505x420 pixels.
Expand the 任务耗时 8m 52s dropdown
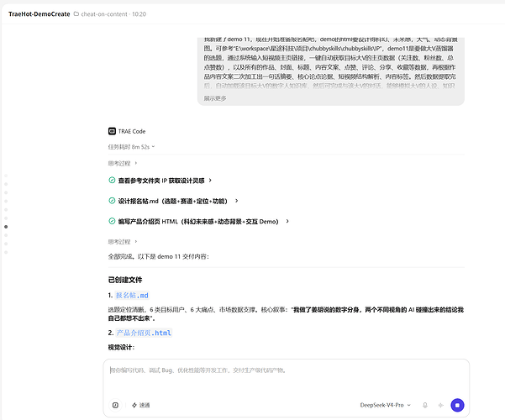click(131, 147)
